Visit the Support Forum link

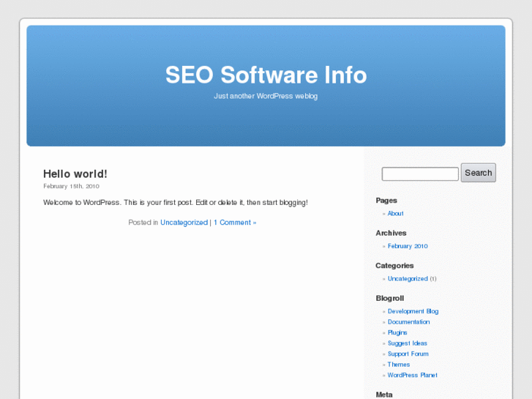coord(408,354)
